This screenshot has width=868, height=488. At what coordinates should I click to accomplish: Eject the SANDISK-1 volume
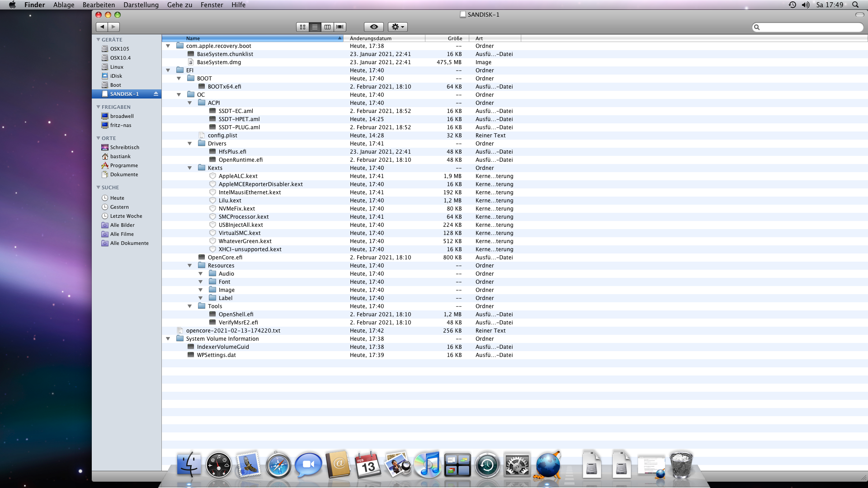coord(156,94)
